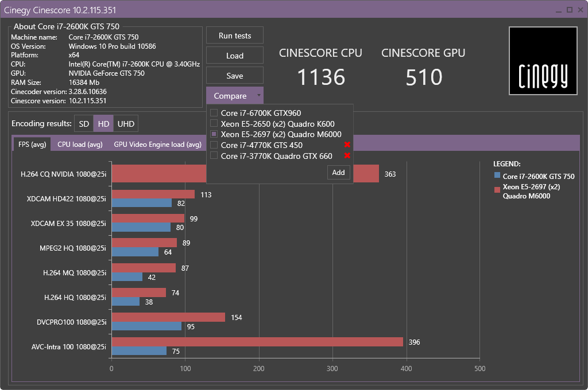
Task: Maximize the Cinegy Cinescore window
Action: (x=569, y=10)
